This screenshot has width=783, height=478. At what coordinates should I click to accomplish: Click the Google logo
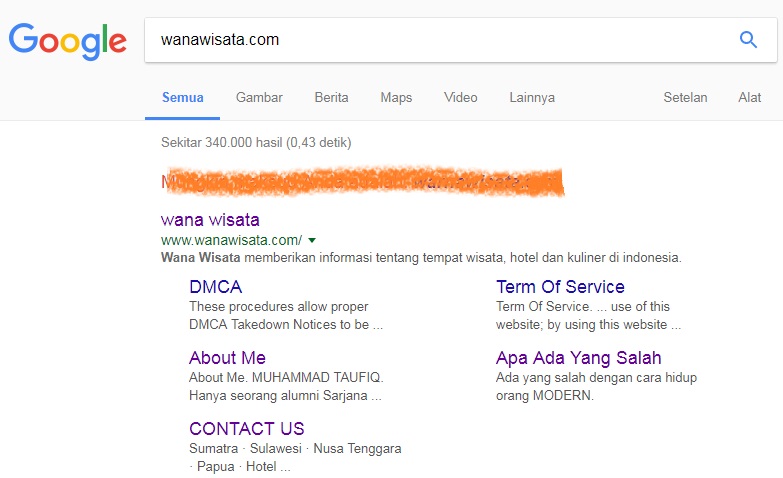point(67,40)
